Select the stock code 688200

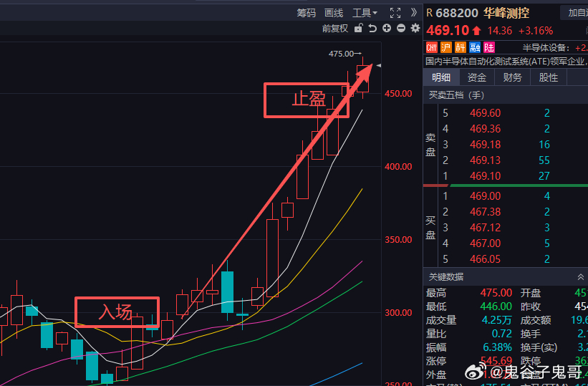[457, 13]
